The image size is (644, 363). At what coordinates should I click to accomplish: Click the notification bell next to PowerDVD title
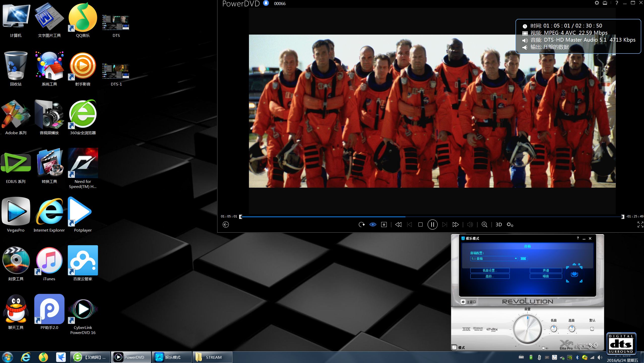[x=266, y=3]
